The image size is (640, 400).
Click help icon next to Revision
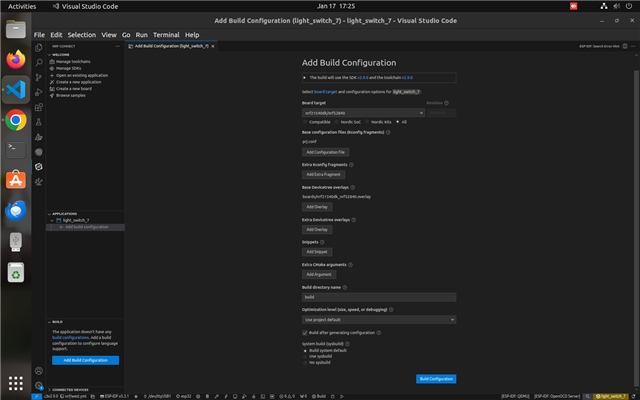pos(446,103)
